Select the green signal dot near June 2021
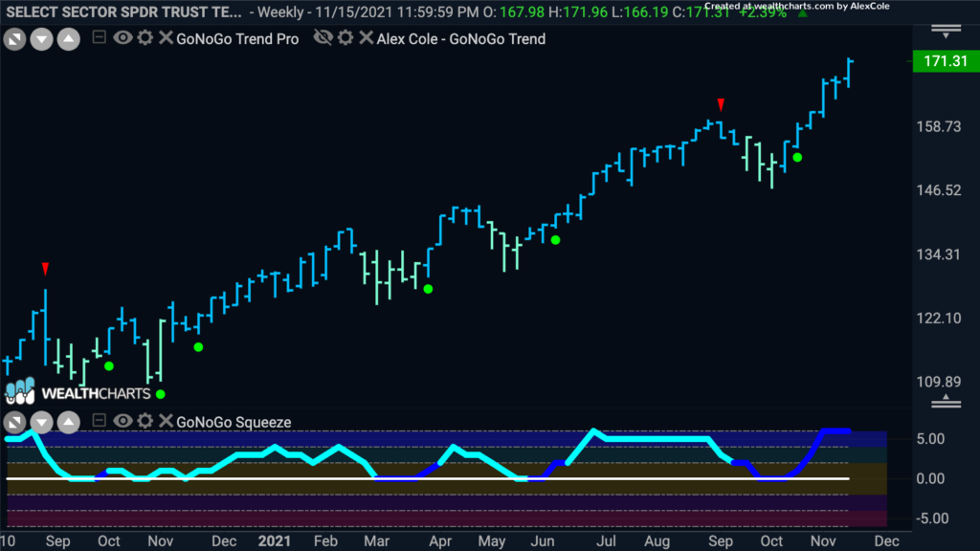The image size is (980, 551). coord(556,240)
